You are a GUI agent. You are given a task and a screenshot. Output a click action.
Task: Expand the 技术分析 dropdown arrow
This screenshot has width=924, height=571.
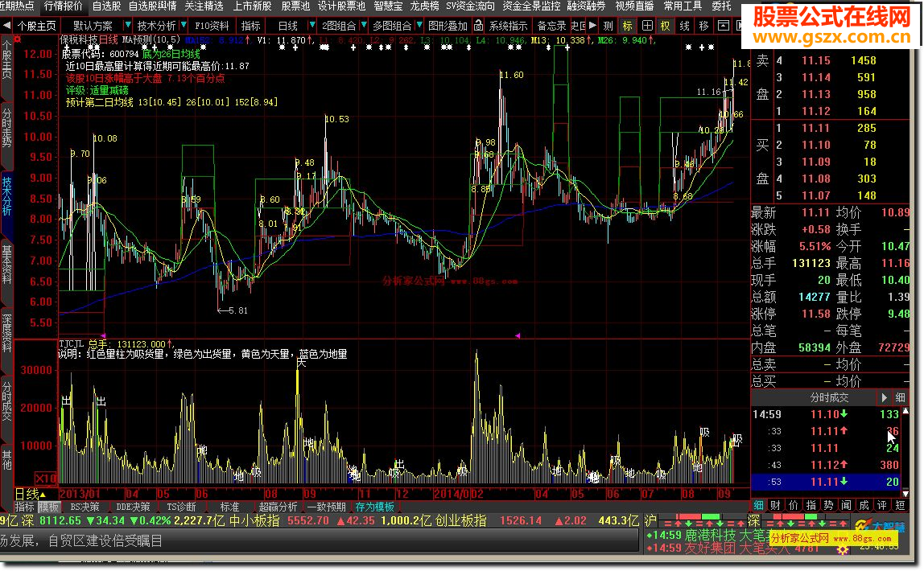(x=181, y=26)
